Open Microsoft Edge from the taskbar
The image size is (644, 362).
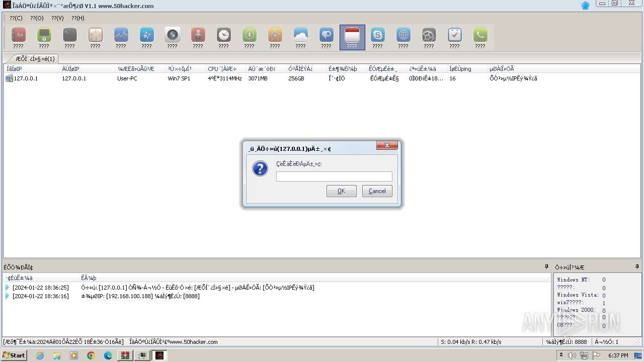coord(108,355)
